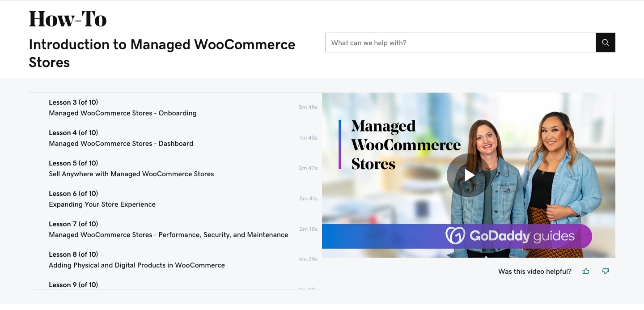This screenshot has width=644, height=310.
Task: Open Lesson 7 Performance, Security, and Maintenance
Action: 175,229
